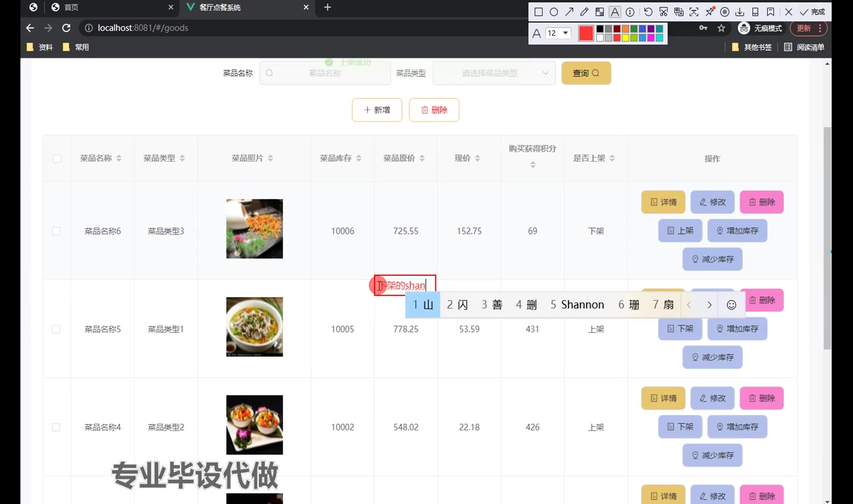Open the 常用 bookmark folder
The width and height of the screenshot is (853, 504).
pos(76,47)
